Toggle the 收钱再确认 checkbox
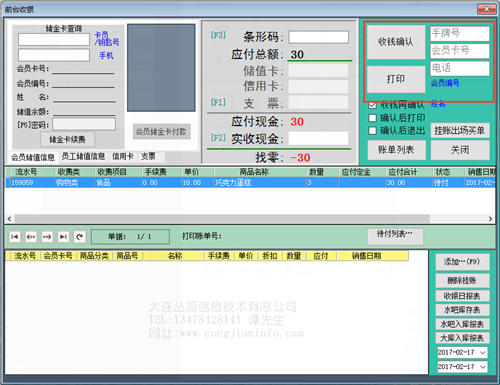Screen dimensions: 500x385 pos(372,105)
